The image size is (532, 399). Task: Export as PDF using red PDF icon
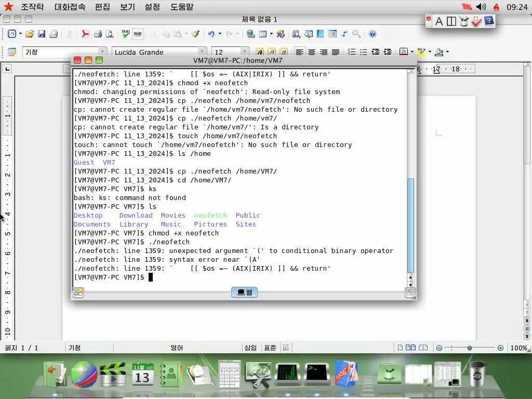coord(85,34)
